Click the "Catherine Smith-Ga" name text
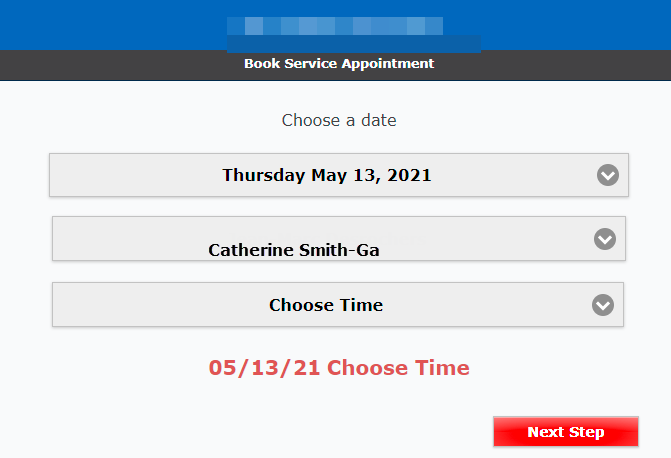The height and width of the screenshot is (458, 671). coord(294,250)
